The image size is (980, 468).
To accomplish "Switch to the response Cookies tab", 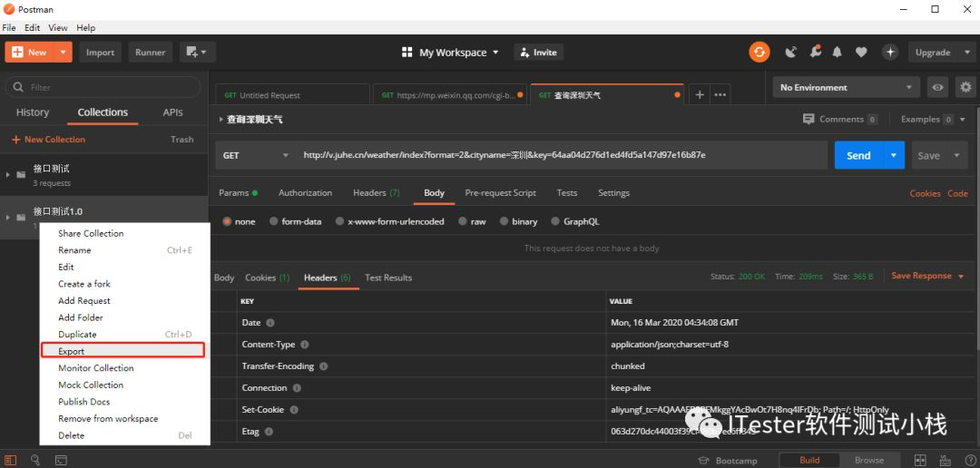I will tap(267, 278).
